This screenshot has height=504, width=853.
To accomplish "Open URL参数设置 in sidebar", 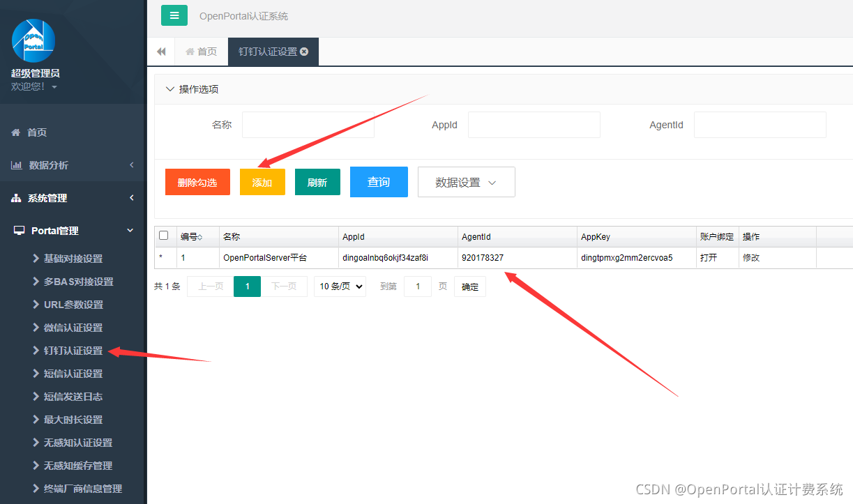I will tap(73, 305).
